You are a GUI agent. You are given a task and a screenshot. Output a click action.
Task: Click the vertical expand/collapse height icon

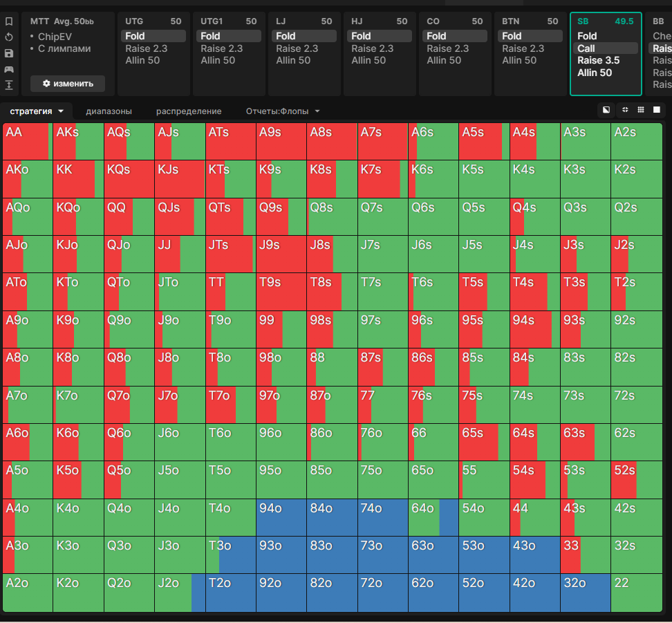(x=8, y=85)
